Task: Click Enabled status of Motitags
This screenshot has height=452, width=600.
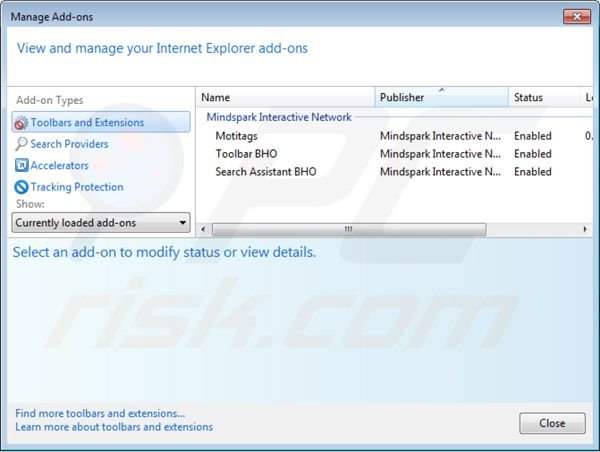Action: [533, 136]
